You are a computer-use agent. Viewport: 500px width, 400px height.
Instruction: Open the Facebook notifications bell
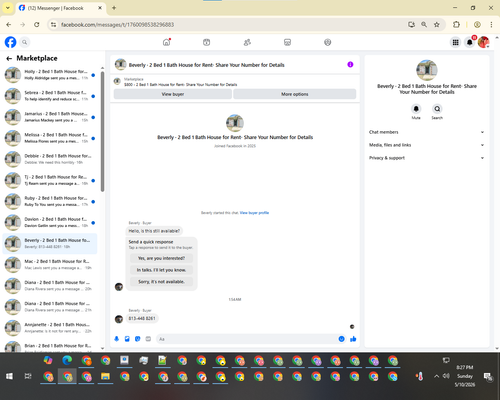[470, 42]
